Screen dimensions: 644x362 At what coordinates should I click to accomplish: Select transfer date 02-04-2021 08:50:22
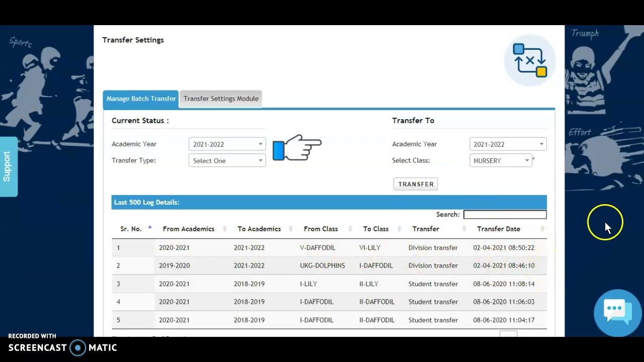(x=504, y=248)
